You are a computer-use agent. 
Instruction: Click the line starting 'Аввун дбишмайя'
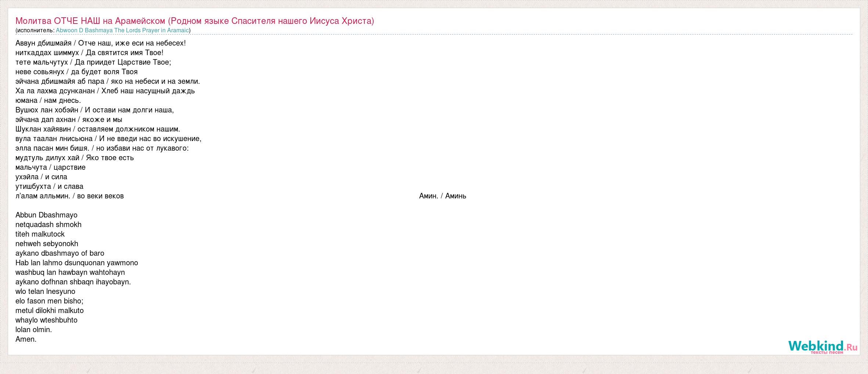pyautogui.click(x=100, y=43)
